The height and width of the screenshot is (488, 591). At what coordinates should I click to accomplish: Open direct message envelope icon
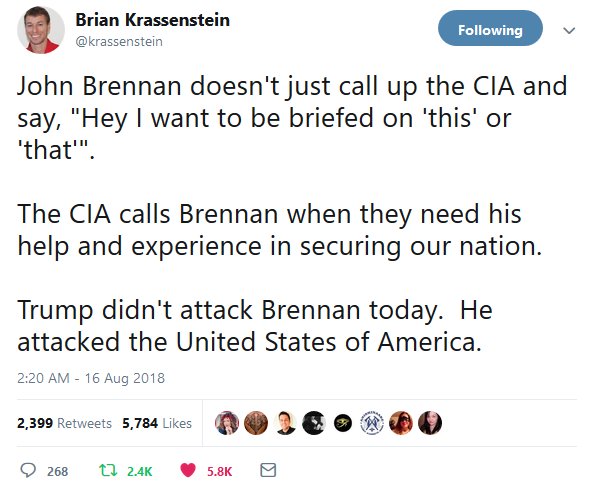[268, 470]
